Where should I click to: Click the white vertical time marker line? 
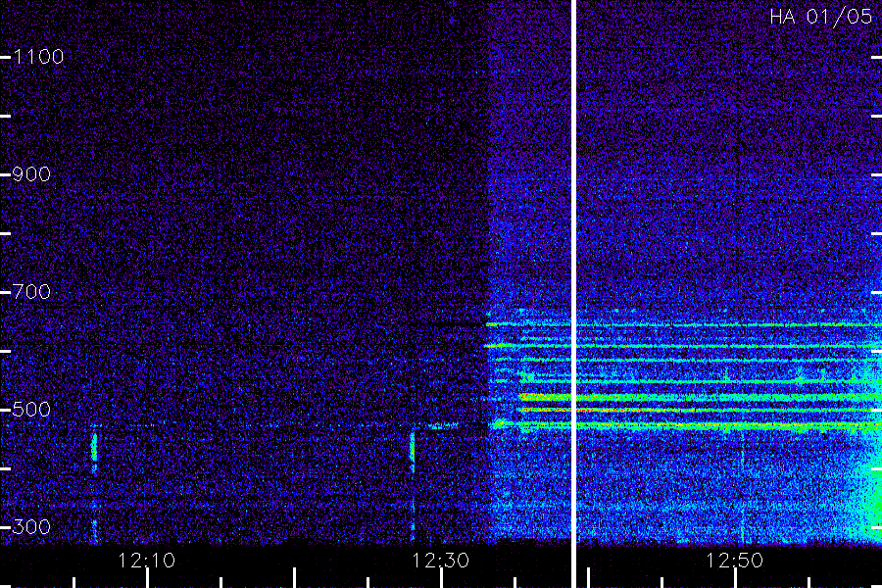coord(573,294)
